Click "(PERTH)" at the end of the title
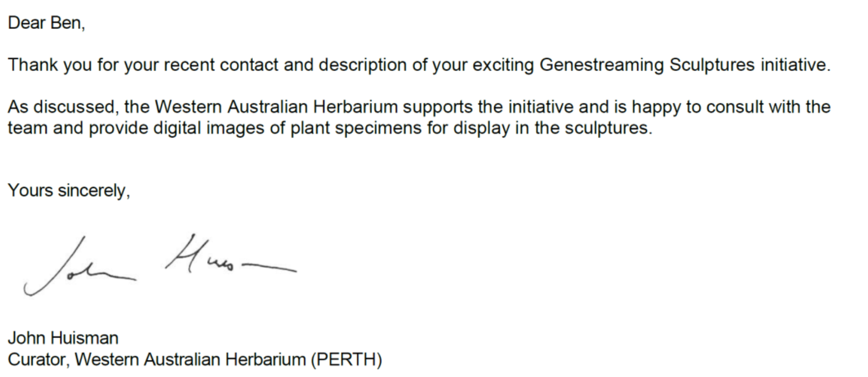This screenshot has width=868, height=377. coord(346,360)
